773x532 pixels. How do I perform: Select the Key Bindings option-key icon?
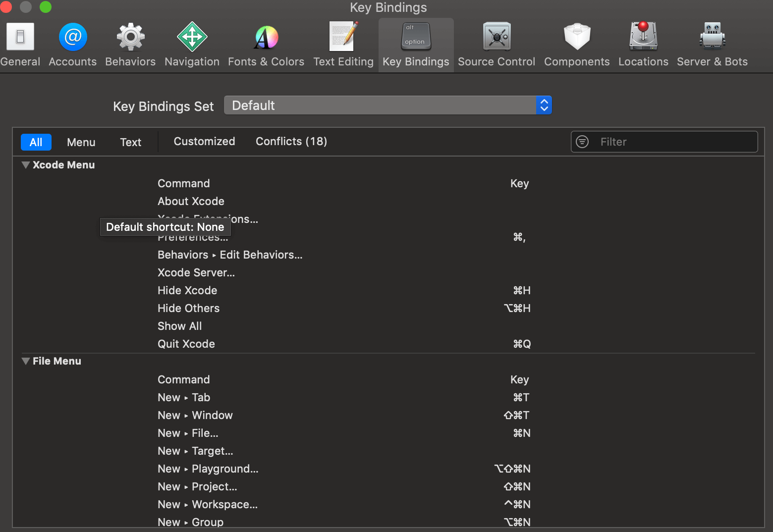416,37
